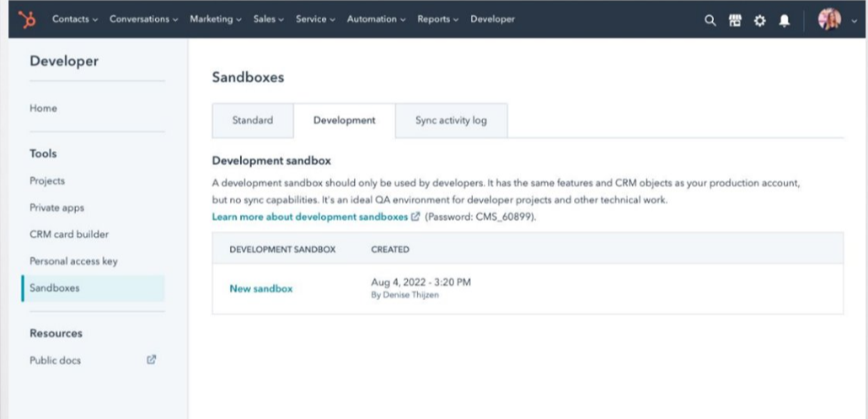Open the Conversations dropdown menu
Image resolution: width=868 pixels, height=419 pixels.
pos(143,19)
